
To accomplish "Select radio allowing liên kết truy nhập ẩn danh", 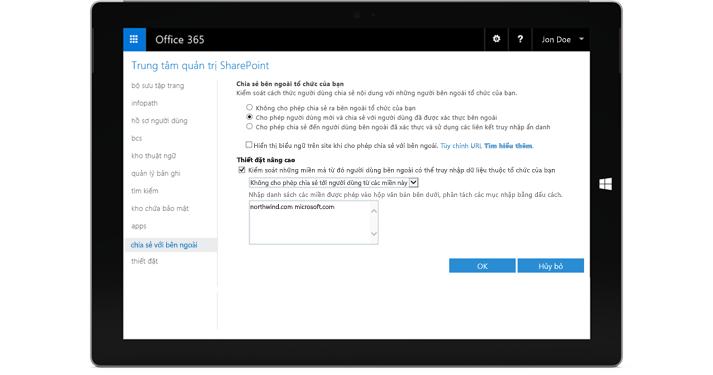I will click(x=249, y=126).
